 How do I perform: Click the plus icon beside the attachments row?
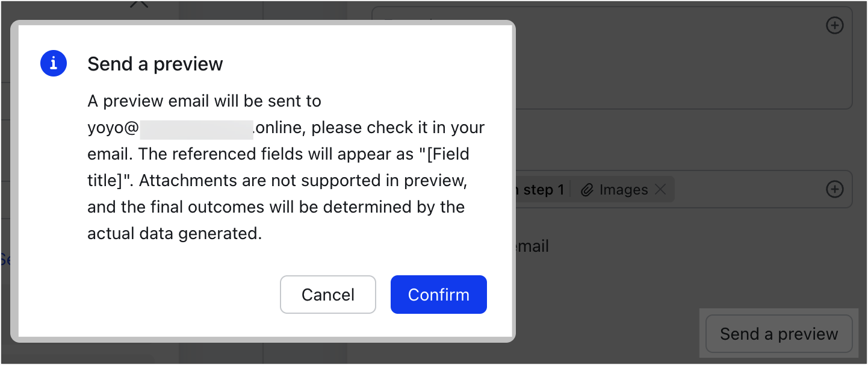[835, 189]
